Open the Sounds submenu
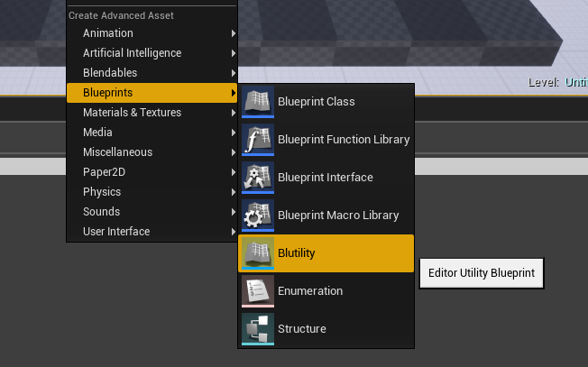The width and height of the screenshot is (588, 367). pos(152,212)
